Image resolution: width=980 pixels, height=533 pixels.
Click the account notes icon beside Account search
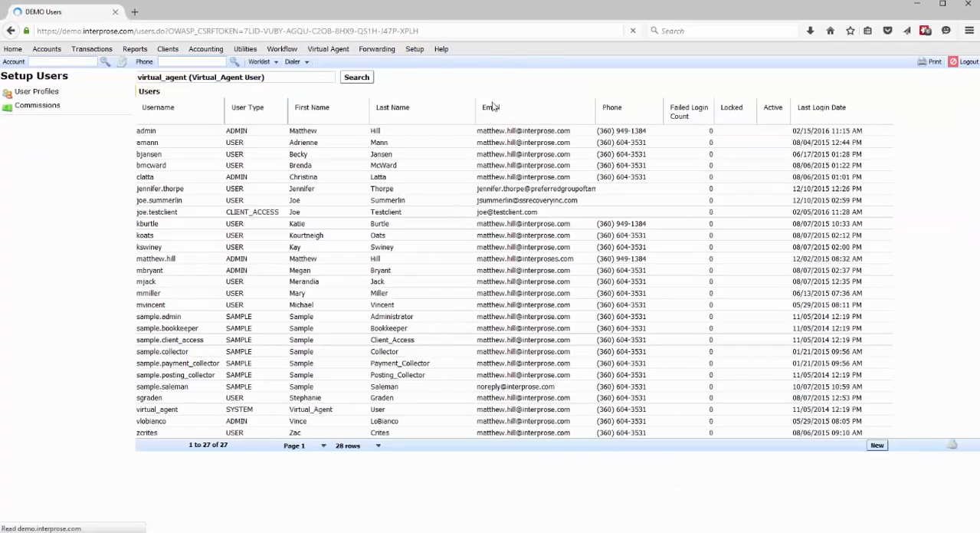click(121, 62)
